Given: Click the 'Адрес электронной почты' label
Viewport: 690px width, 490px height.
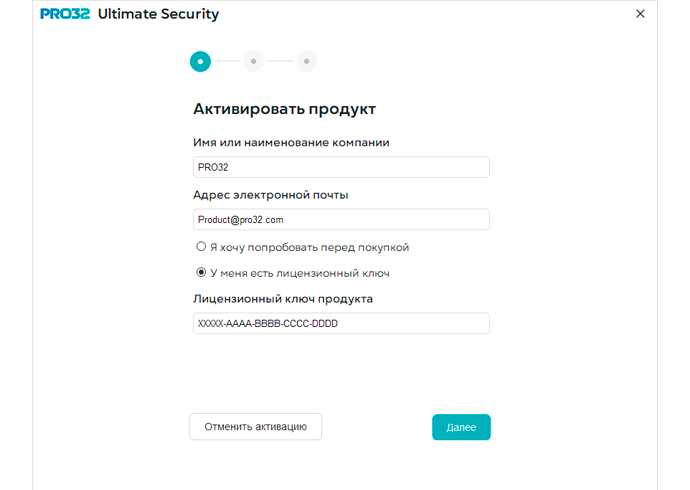Looking at the screenshot, I should [271, 195].
